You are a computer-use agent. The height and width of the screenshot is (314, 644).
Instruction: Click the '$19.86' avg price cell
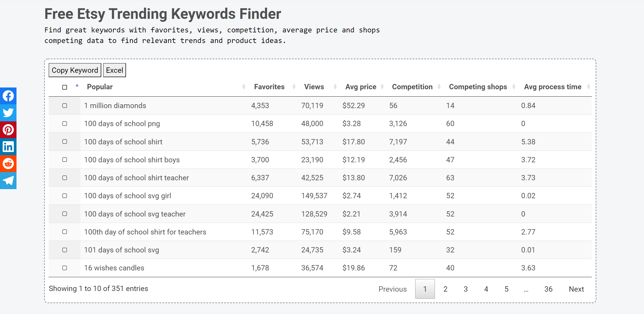(x=354, y=268)
